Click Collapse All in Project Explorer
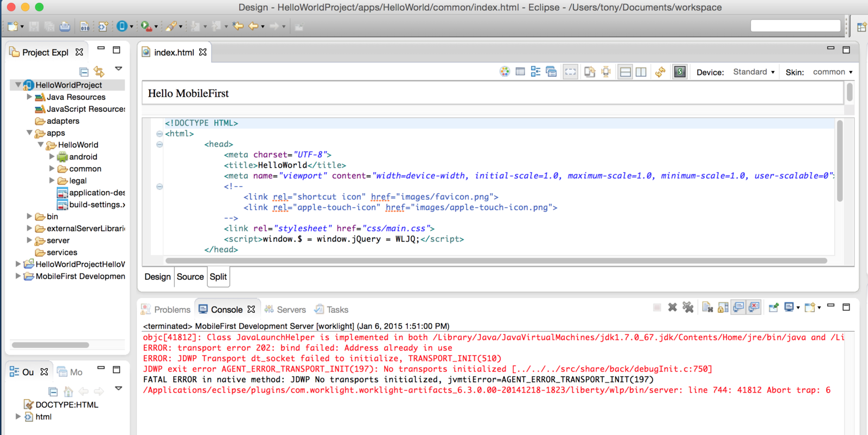The width and height of the screenshot is (868, 435). pyautogui.click(x=84, y=72)
